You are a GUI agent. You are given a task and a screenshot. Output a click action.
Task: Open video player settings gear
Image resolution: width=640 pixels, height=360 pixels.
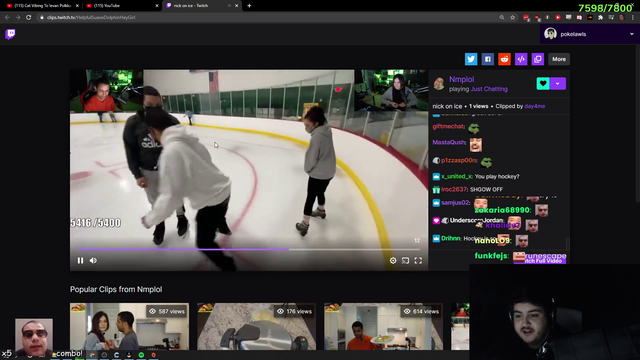tap(393, 260)
